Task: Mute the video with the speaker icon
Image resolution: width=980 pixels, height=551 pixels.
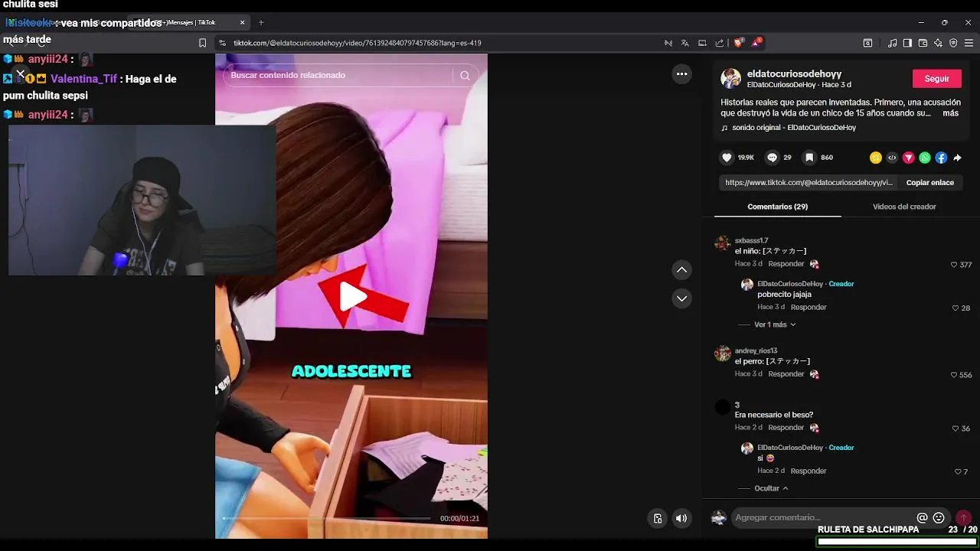Action: click(681, 518)
